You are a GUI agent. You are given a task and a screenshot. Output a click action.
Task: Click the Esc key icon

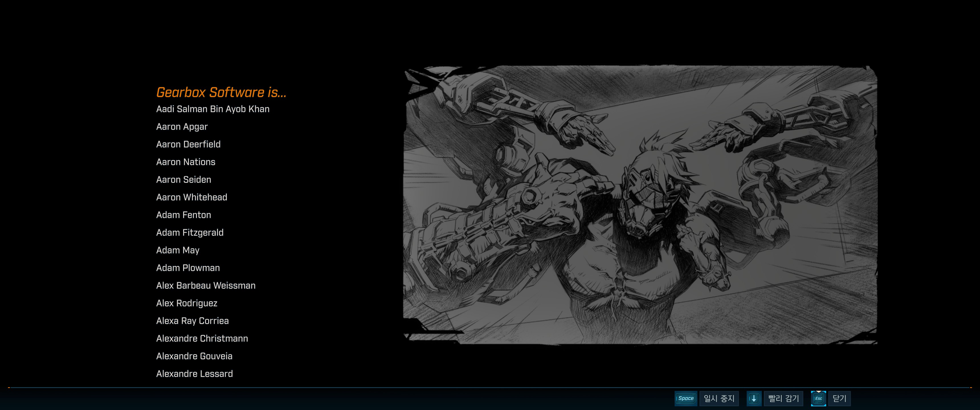point(818,398)
